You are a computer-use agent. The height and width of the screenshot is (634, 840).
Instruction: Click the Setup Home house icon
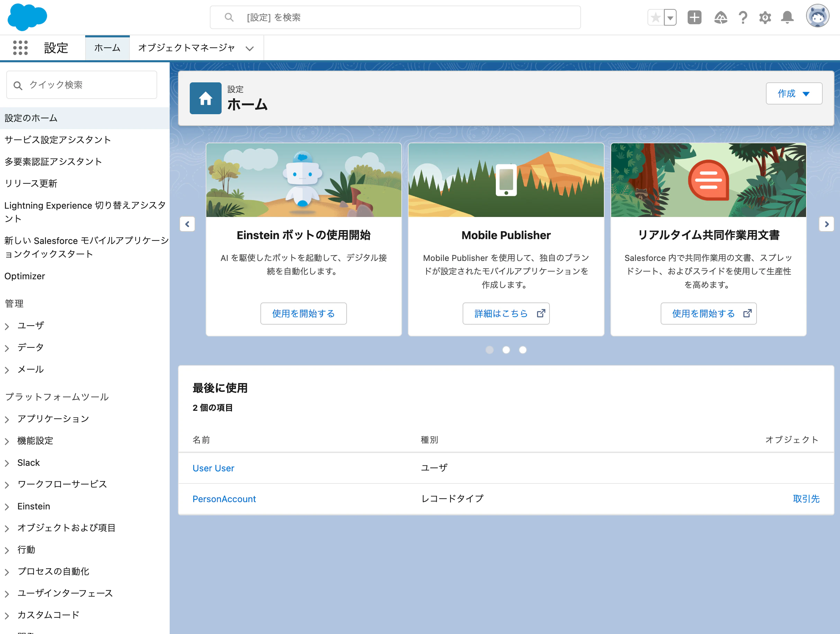click(x=205, y=98)
